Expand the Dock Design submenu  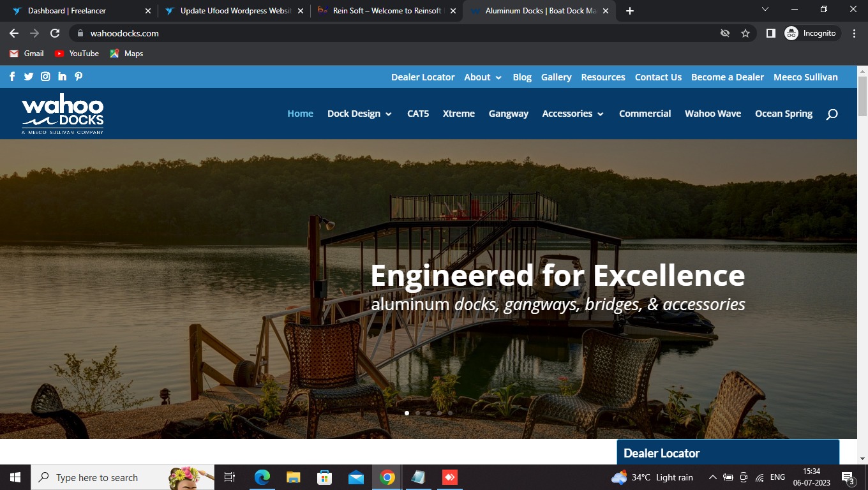coord(359,114)
